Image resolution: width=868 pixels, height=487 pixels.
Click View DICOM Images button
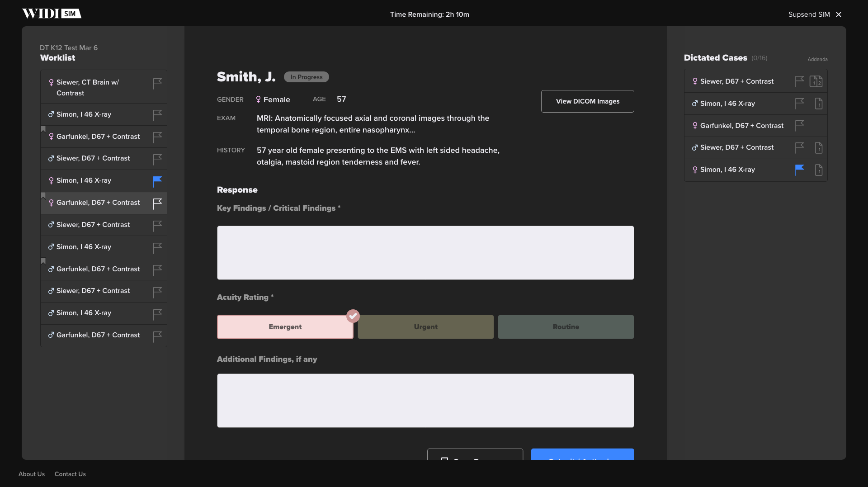tap(587, 101)
